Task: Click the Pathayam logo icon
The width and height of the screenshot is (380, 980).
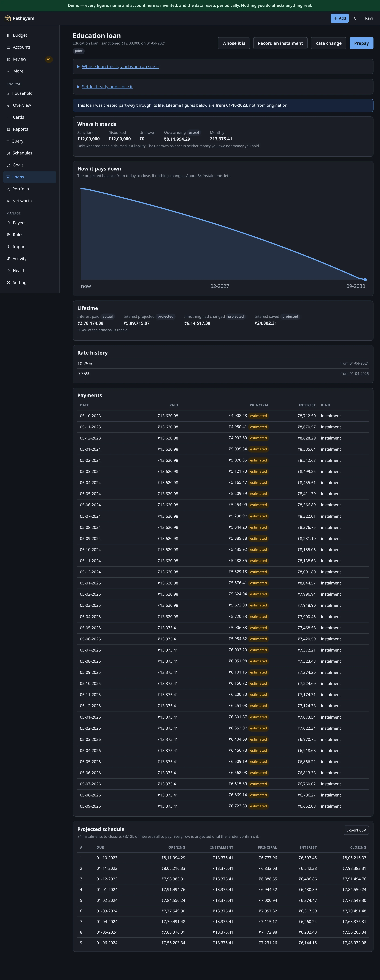Action: (x=8, y=18)
